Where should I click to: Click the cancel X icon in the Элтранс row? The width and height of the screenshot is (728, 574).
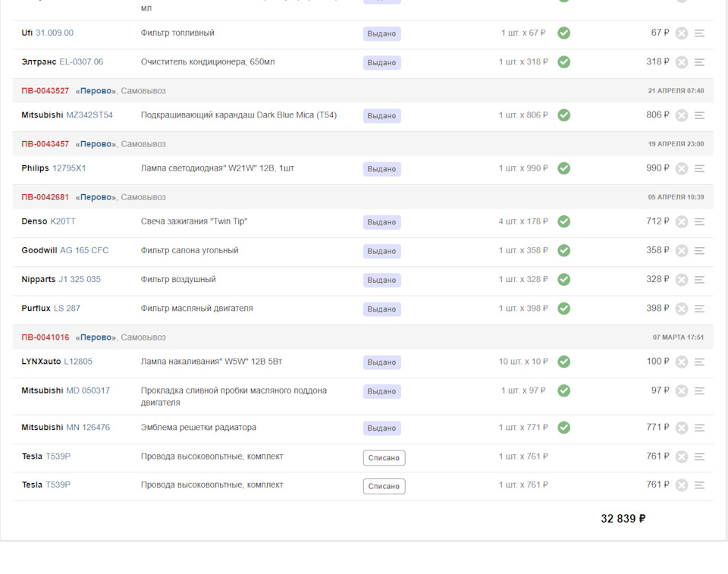(681, 62)
